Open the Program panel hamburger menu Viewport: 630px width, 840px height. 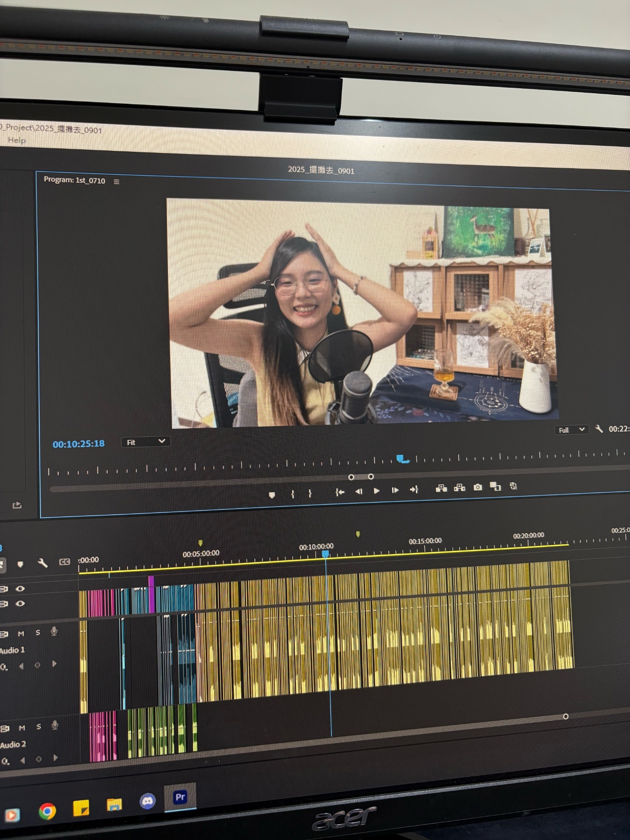tap(116, 182)
